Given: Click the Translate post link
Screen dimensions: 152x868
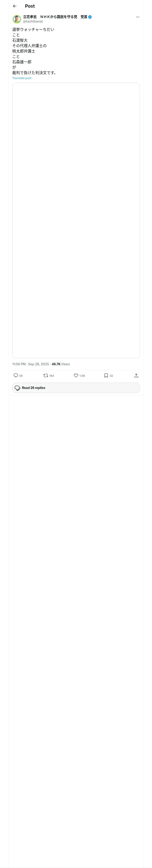Looking at the screenshot, I should [x=22, y=78].
